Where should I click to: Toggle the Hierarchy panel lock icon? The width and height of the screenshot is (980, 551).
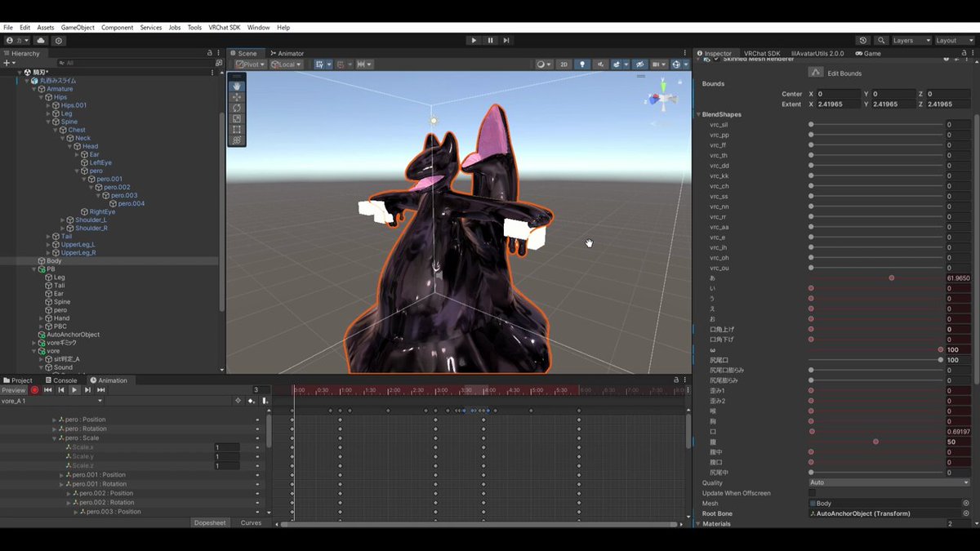210,53
